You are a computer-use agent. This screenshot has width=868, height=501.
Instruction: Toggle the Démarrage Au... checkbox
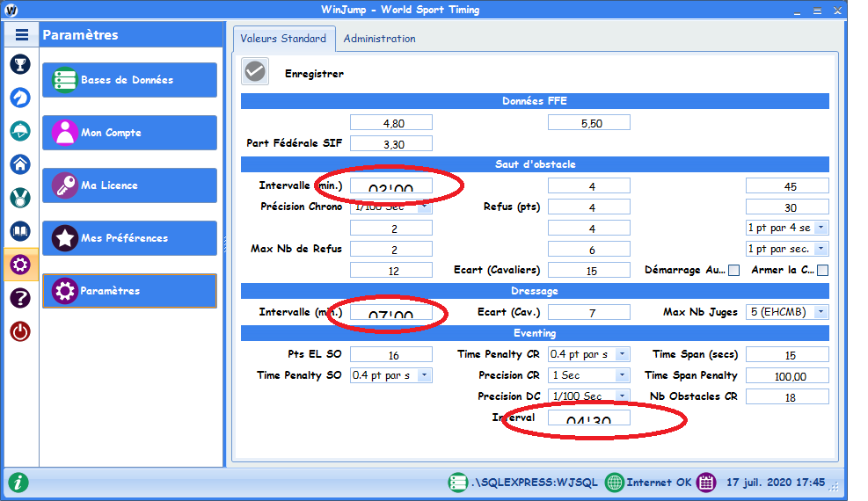click(734, 271)
